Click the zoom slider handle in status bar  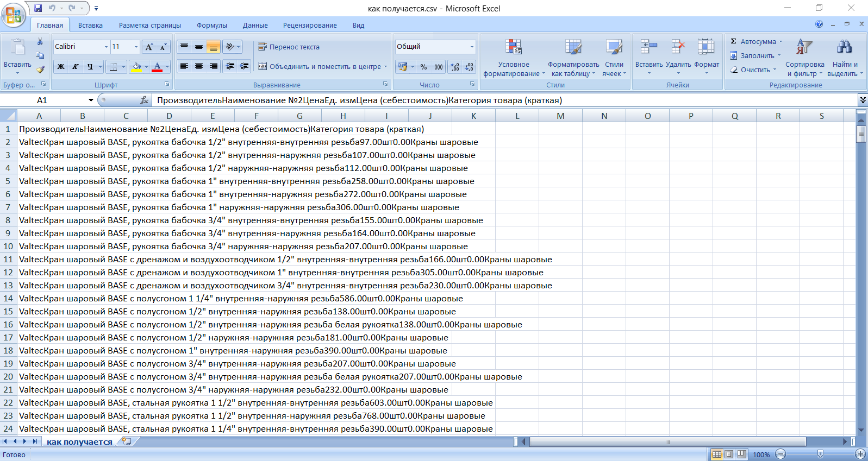tap(820, 454)
